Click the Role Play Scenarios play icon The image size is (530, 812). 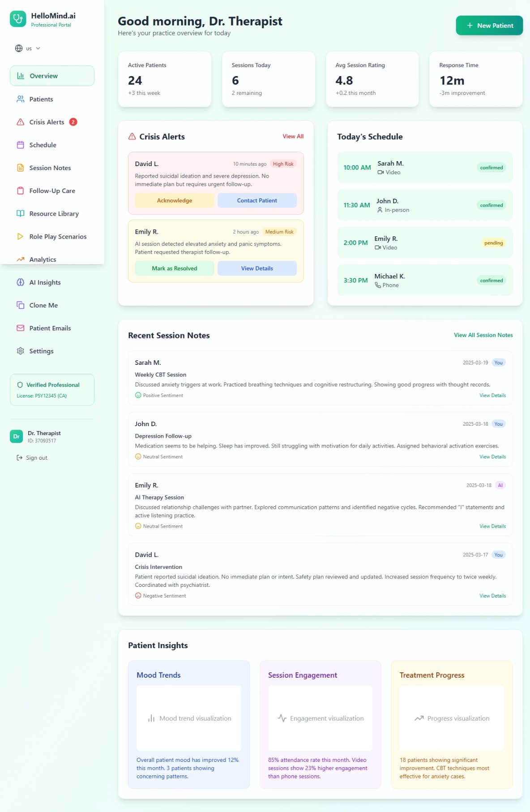coord(21,236)
